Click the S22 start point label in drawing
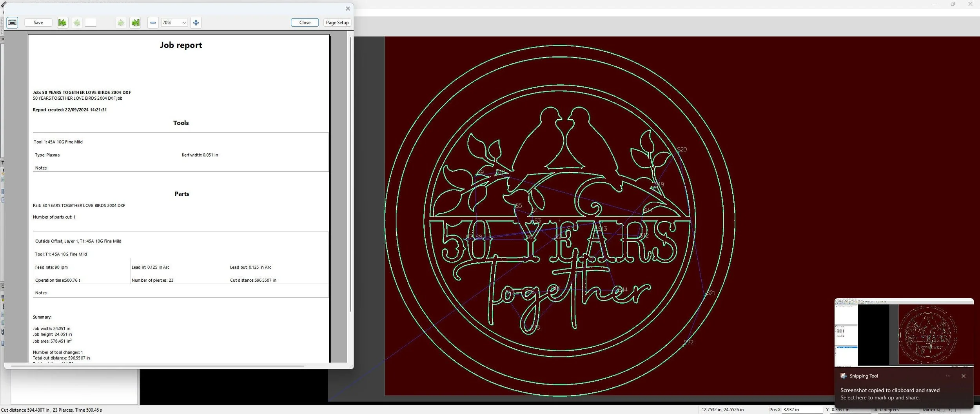This screenshot has height=414, width=980. click(x=689, y=342)
